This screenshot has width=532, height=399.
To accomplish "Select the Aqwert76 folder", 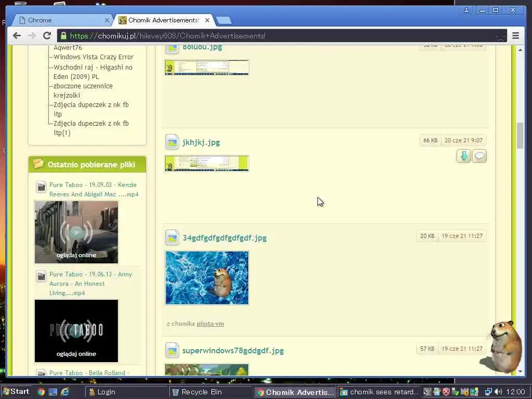I will click(68, 48).
